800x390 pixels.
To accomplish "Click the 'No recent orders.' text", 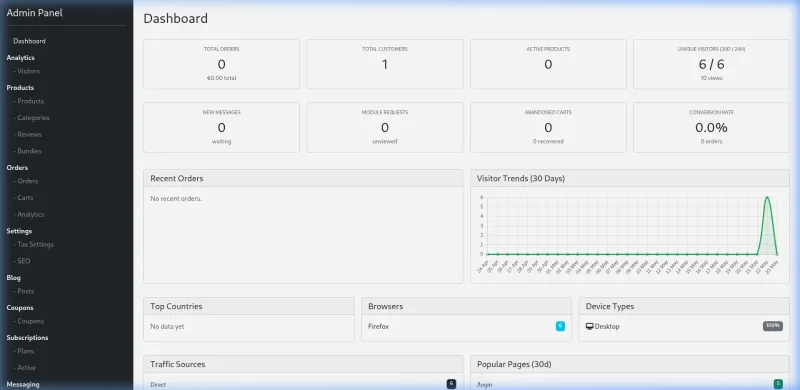I will coord(176,199).
